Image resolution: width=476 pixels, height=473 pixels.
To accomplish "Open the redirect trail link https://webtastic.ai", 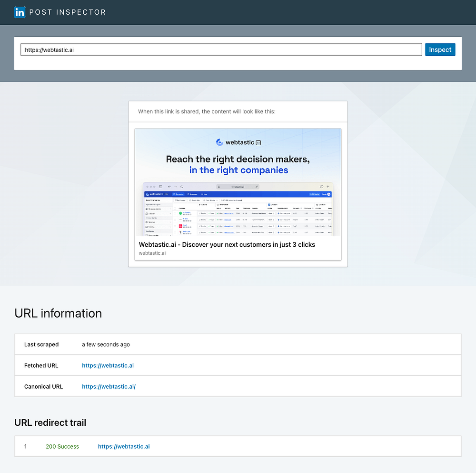I will pos(124,446).
